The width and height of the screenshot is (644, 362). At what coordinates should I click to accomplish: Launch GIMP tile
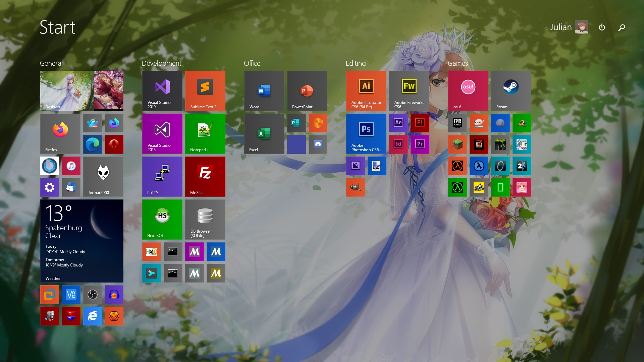click(x=356, y=187)
